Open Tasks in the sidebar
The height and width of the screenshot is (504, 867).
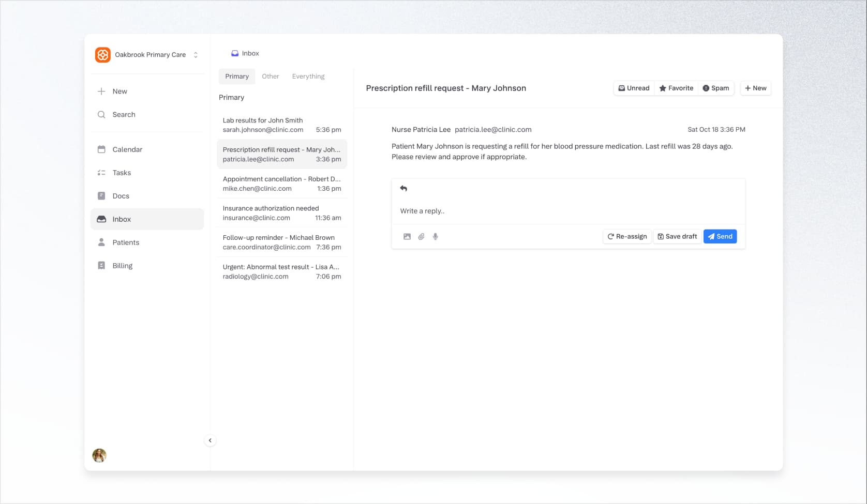[x=122, y=173]
